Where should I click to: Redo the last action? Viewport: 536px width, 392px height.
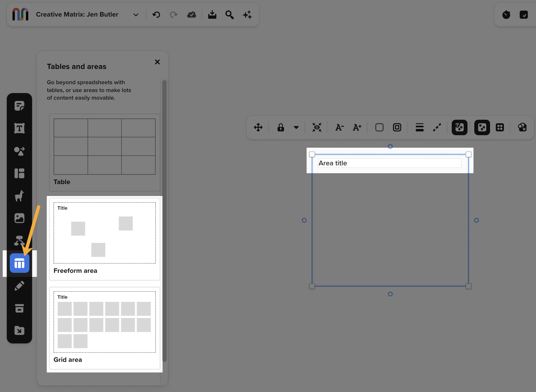[173, 15]
